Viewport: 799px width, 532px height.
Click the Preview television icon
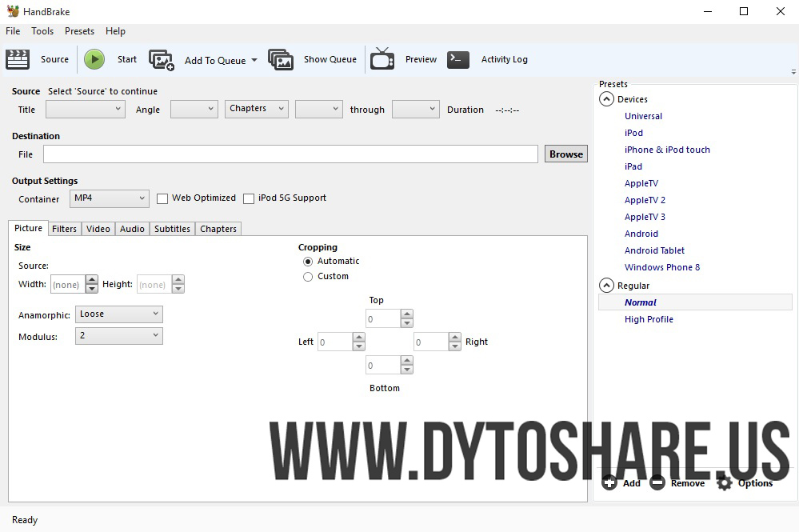coord(382,58)
